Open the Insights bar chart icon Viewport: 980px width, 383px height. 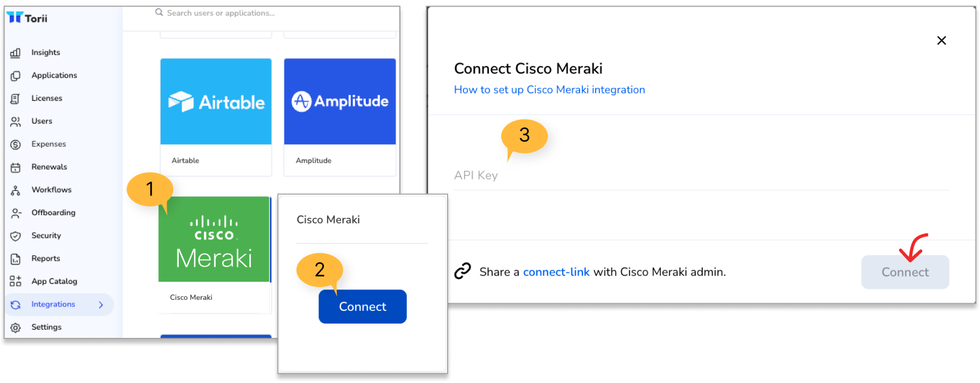(15, 53)
